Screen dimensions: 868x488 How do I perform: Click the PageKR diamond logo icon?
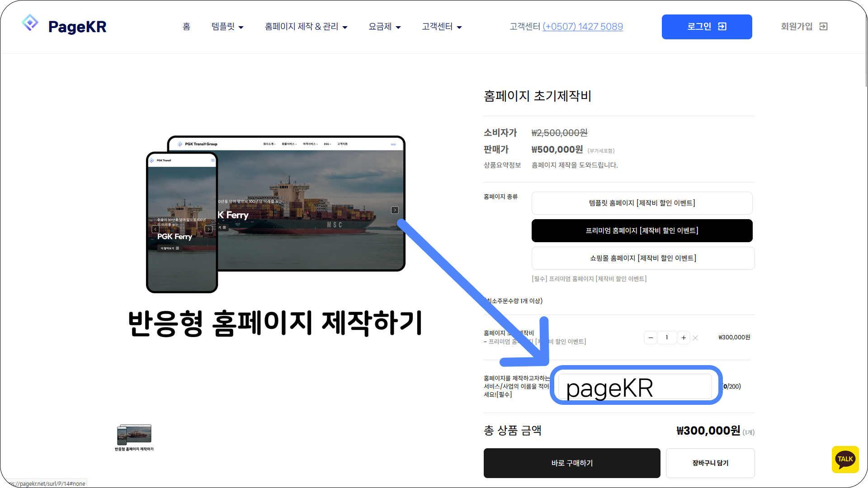click(30, 23)
